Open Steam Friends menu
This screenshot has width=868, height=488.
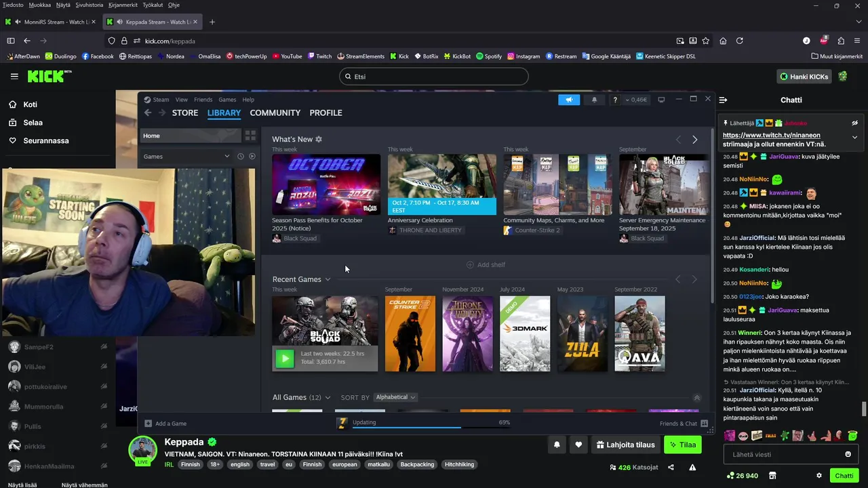tap(203, 100)
